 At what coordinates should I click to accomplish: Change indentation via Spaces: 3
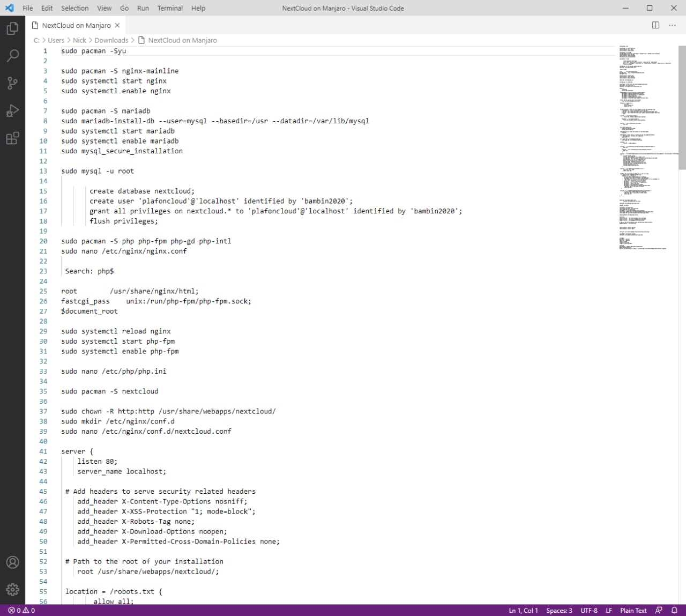pos(559,611)
